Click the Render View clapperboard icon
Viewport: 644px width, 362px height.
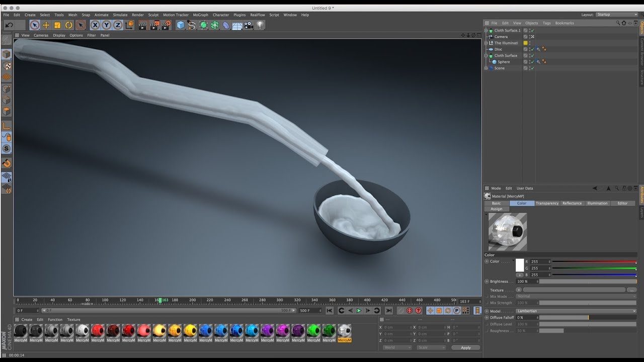(142, 25)
